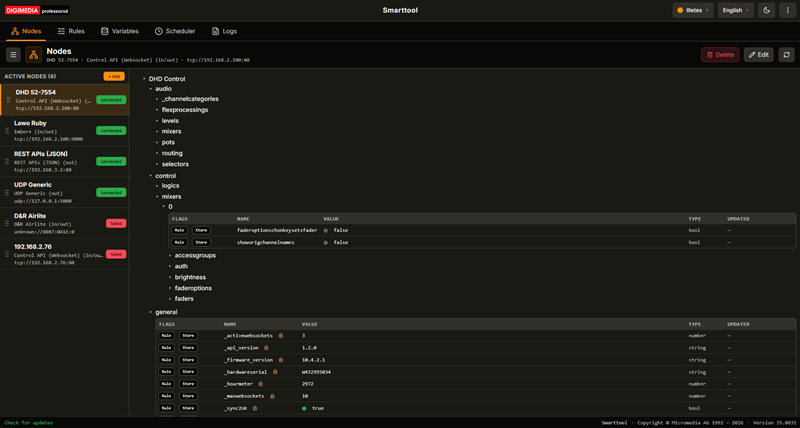Select the REST APIs (JSON) node
Screen dimensions: 800x428
click(x=64, y=162)
